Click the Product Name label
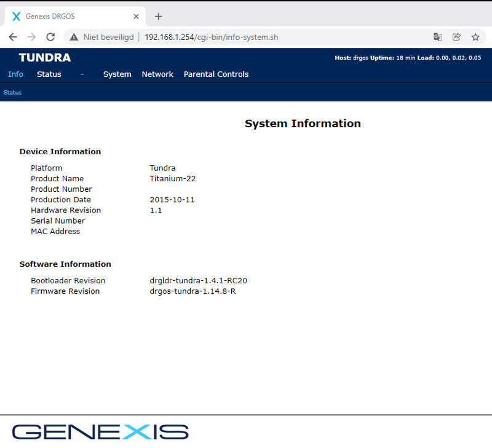The image size is (492, 448). click(57, 179)
